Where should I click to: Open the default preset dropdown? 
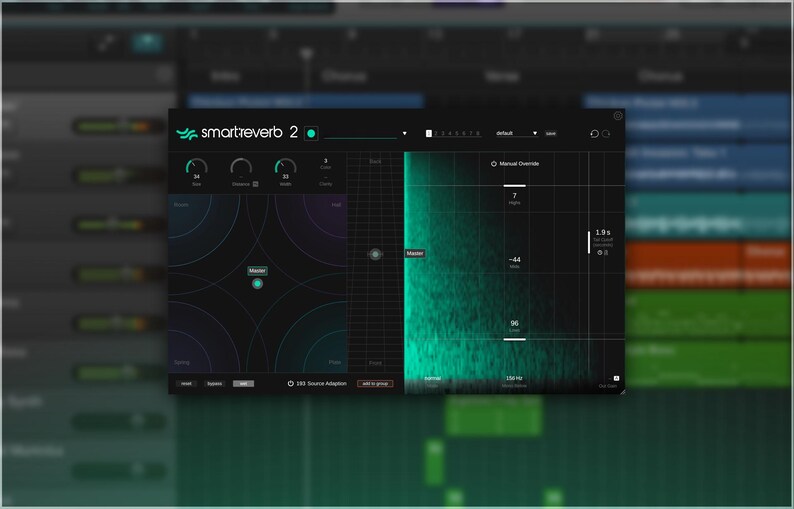pyautogui.click(x=517, y=133)
